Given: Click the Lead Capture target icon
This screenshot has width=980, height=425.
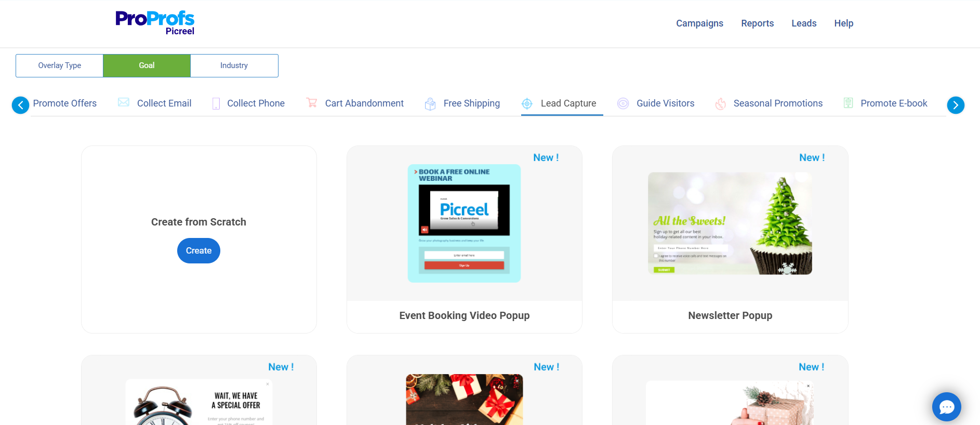Looking at the screenshot, I should 527,104.
